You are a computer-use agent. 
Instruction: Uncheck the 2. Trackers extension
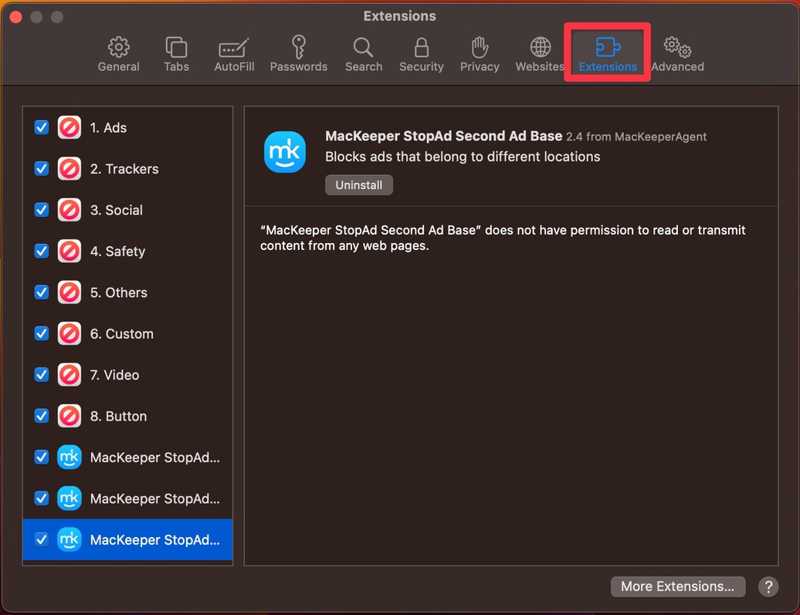pyautogui.click(x=41, y=168)
